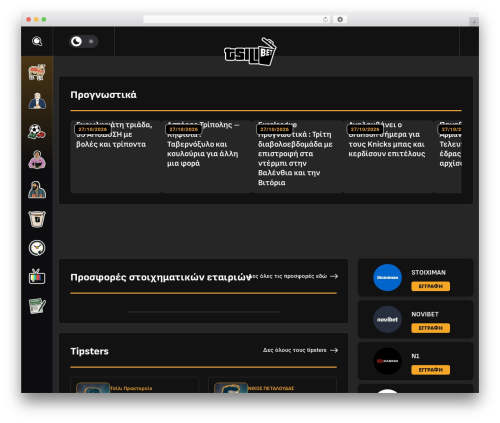Open prediction card about Βαλένθια και Βιτόρια
The width and height of the screenshot is (500, 423).
(297, 156)
